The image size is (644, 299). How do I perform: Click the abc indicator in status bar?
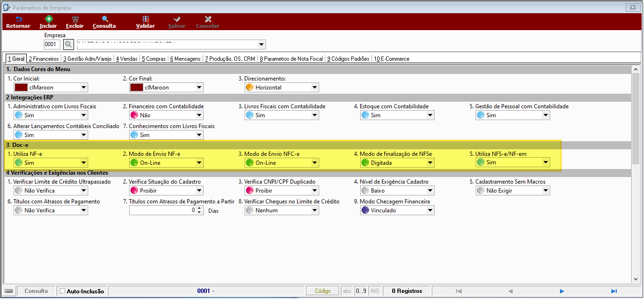tap(347, 291)
